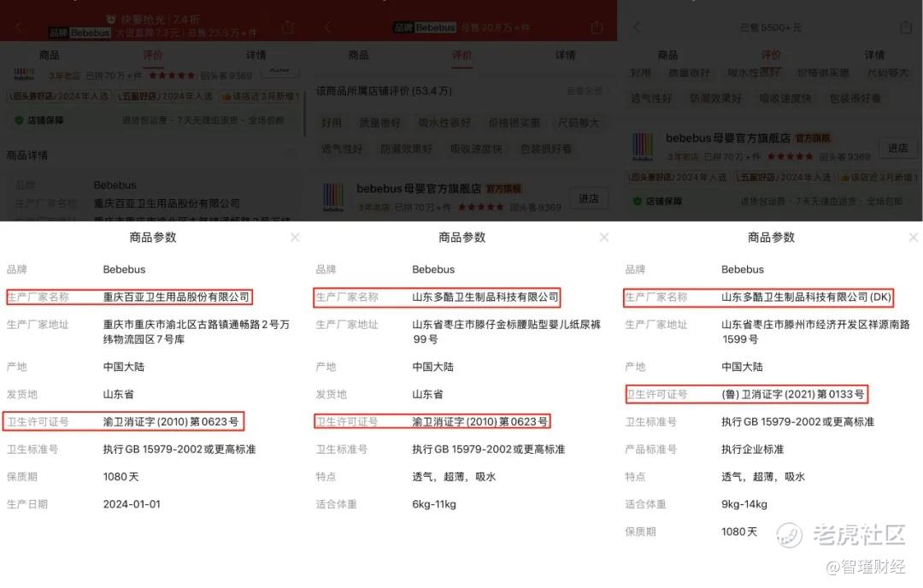This screenshot has width=923, height=588.
Task: Tap the 该商品所属店铺评价 (53.4 万) heading in the middle screenshot
Action: pyautogui.click(x=384, y=91)
